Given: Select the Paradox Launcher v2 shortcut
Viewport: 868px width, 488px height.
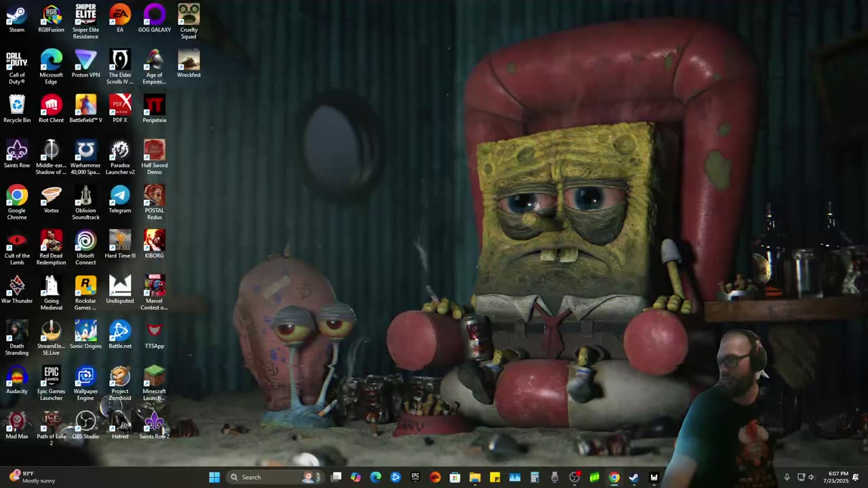Looking at the screenshot, I should click(120, 157).
